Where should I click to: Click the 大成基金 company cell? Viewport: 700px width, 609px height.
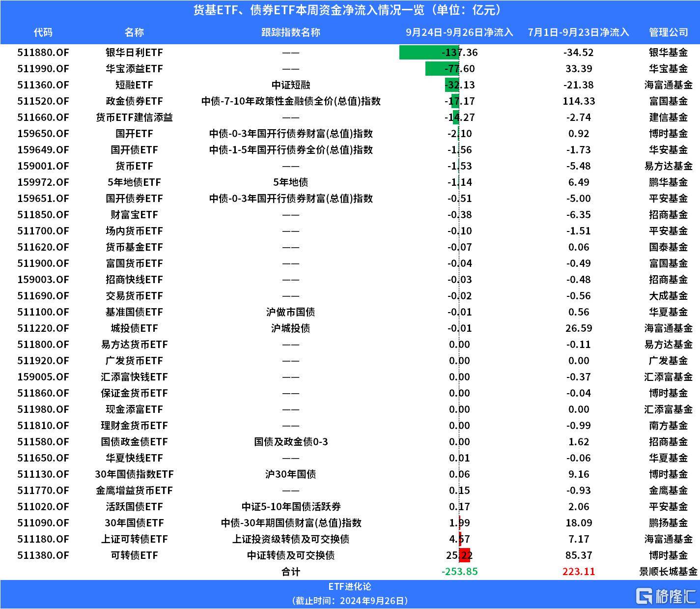coord(669,296)
